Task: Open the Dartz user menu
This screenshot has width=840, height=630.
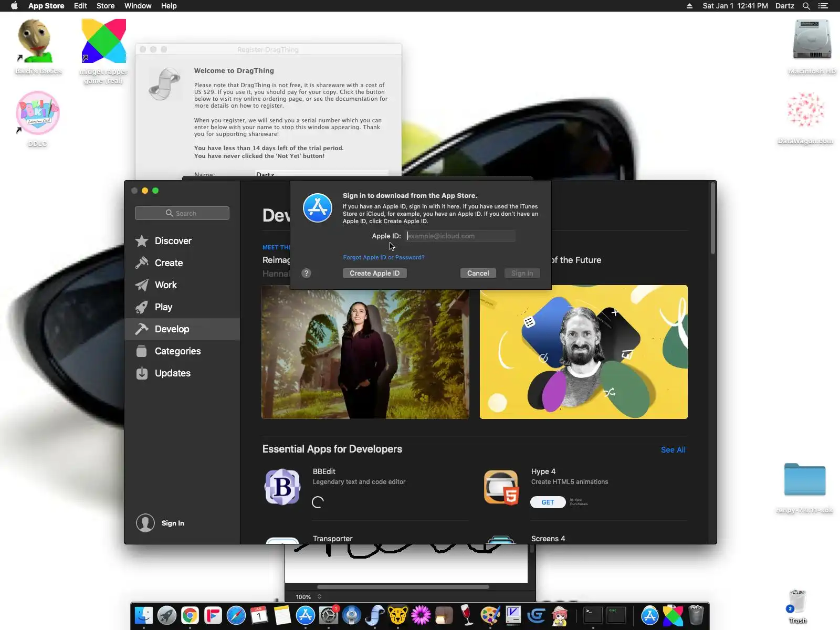Action: point(785,6)
